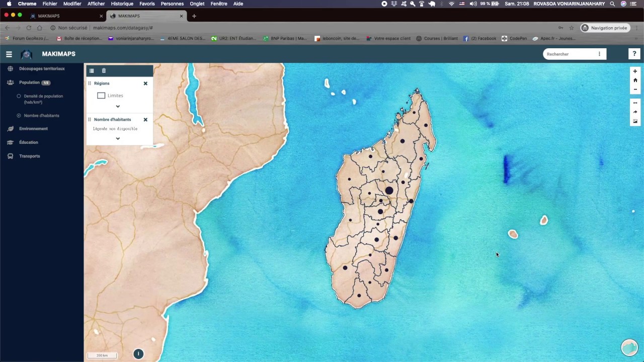Expand the Éducation category
Image resolution: width=644 pixels, height=362 pixels.
29,142
